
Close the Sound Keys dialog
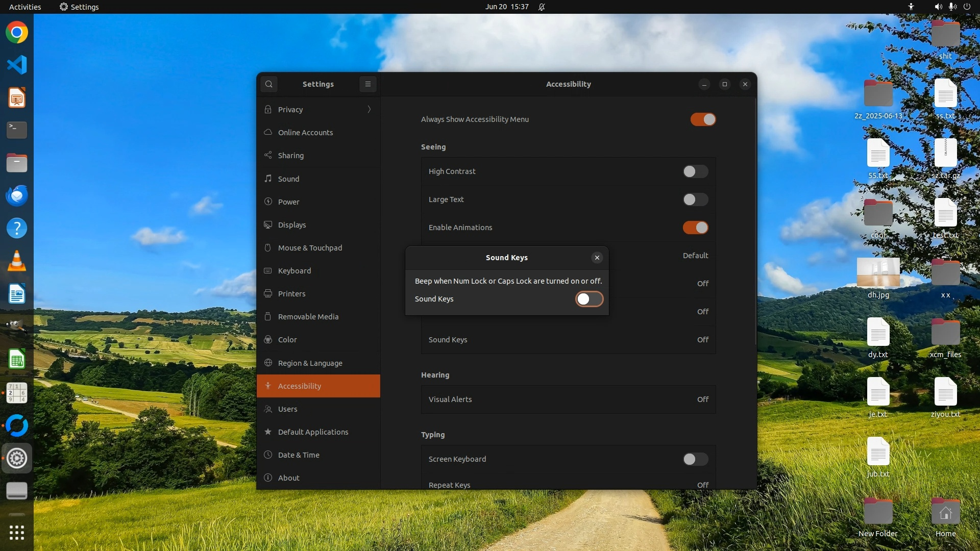[597, 258]
